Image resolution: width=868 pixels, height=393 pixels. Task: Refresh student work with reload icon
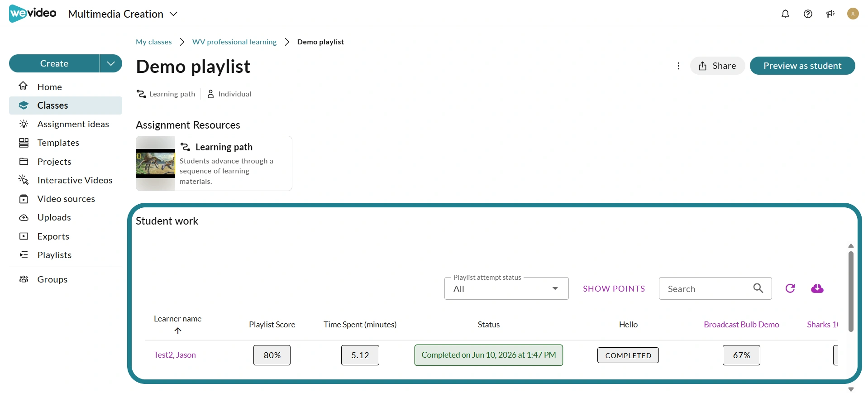pyautogui.click(x=790, y=288)
